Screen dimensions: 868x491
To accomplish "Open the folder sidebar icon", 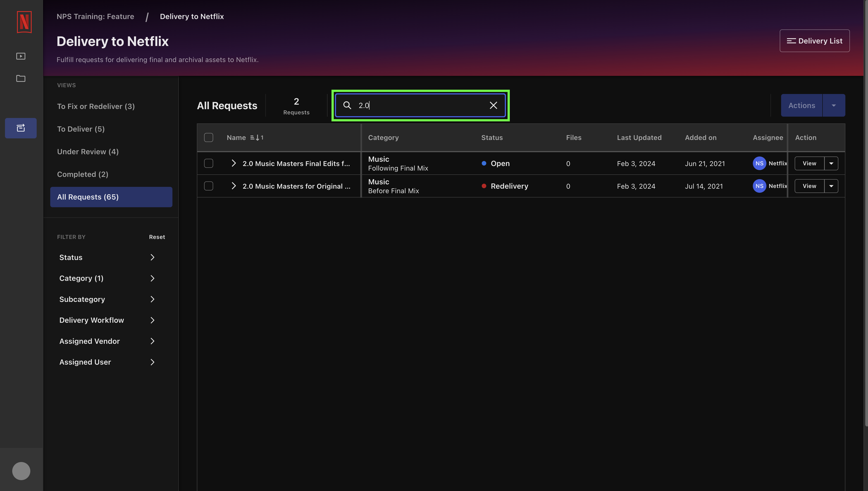I will pyautogui.click(x=21, y=78).
